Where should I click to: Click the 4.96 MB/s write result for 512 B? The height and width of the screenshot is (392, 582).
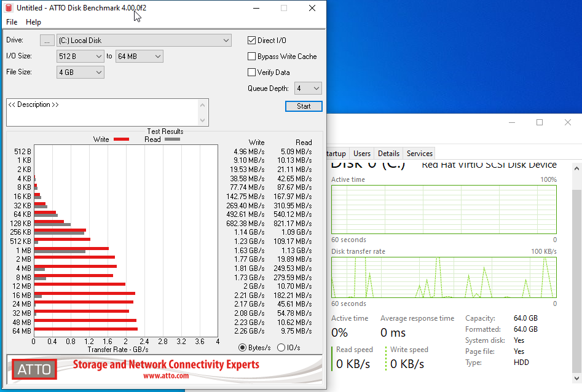click(249, 151)
